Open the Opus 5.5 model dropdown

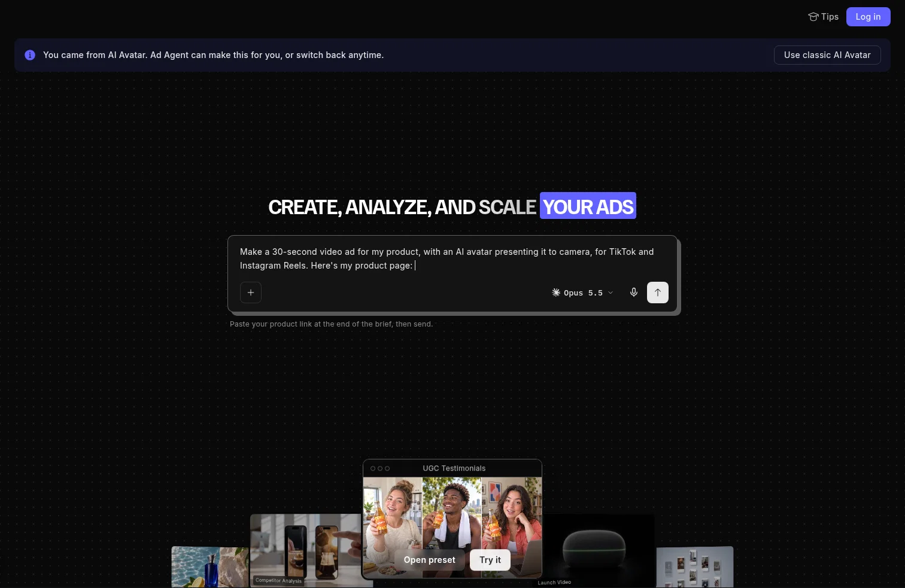[x=582, y=293]
